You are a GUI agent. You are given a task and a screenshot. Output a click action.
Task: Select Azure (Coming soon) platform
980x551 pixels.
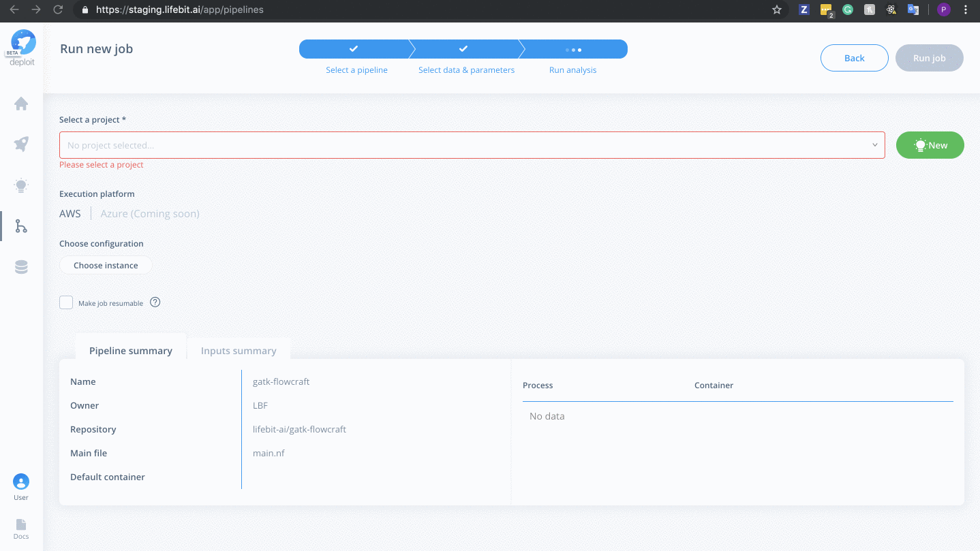click(150, 213)
